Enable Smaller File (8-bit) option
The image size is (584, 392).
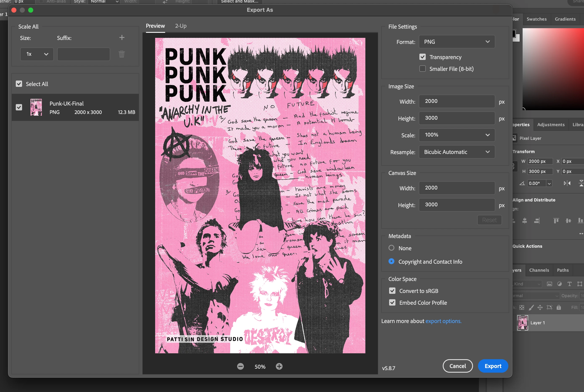pyautogui.click(x=423, y=69)
